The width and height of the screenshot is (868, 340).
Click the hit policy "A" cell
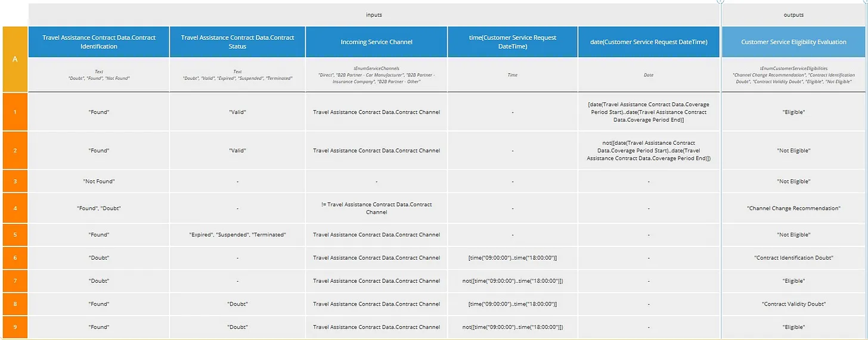(15, 59)
